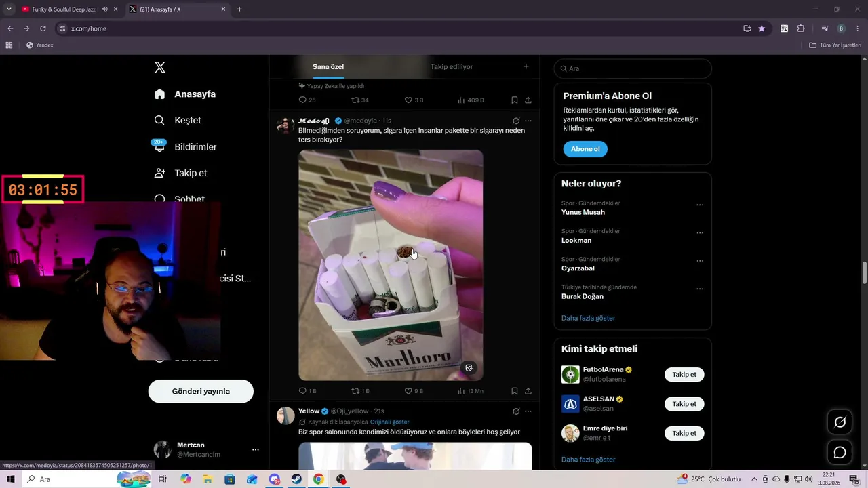Toggle the bookmark star for this page
The height and width of the screenshot is (488, 868).
click(x=762, y=28)
